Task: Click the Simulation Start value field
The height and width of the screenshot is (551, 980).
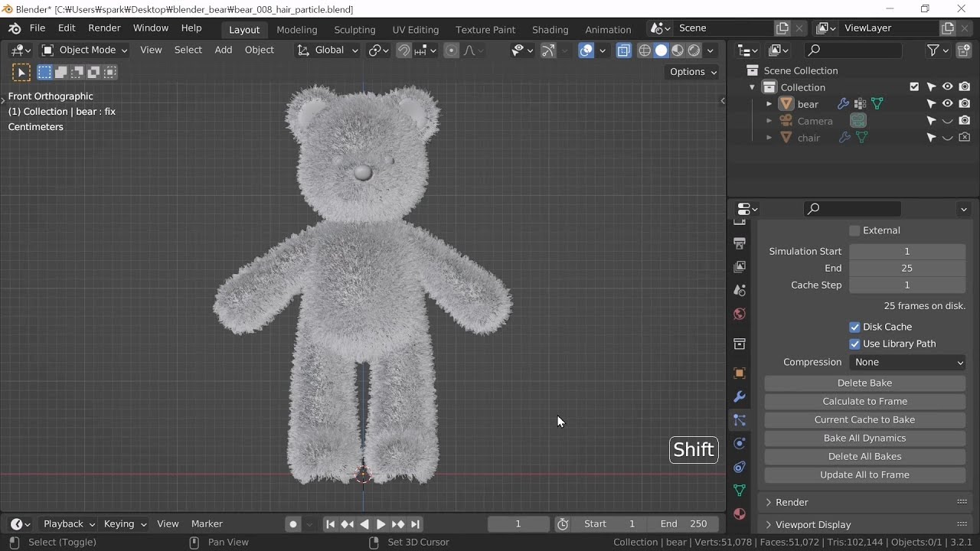Action: click(x=907, y=252)
